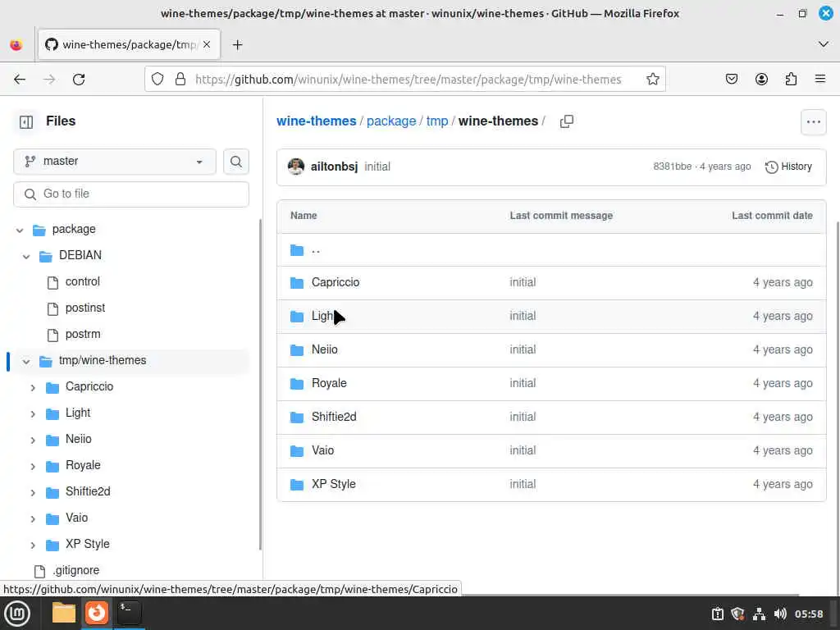840x630 pixels.
Task: Open Pocket save icon
Action: 731,80
